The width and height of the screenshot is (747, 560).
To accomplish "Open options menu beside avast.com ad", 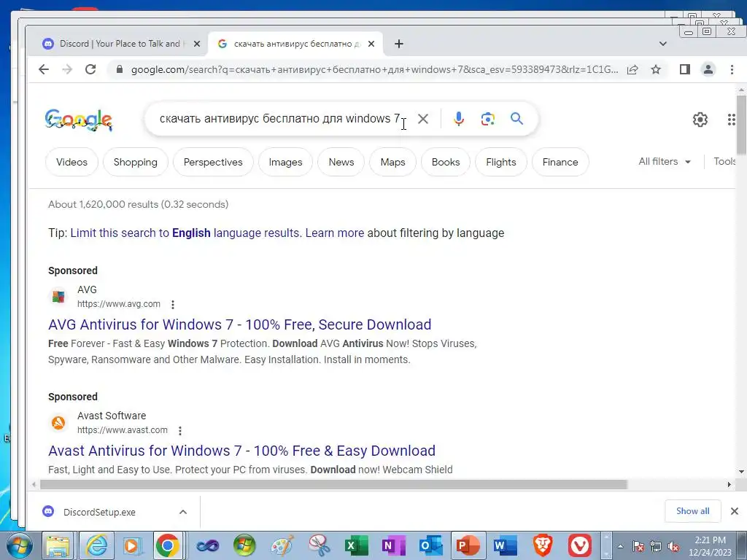I will pyautogui.click(x=180, y=431).
